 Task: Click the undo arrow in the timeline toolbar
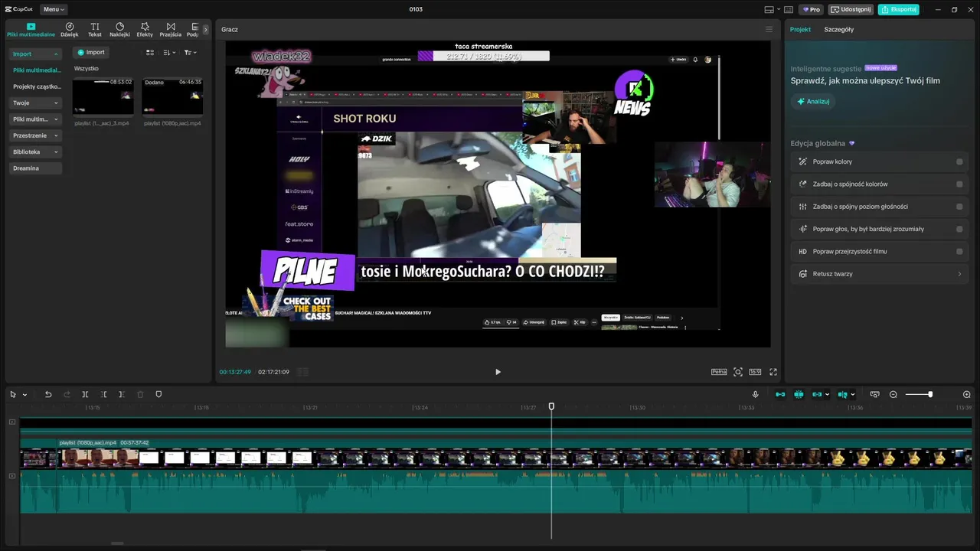click(48, 394)
